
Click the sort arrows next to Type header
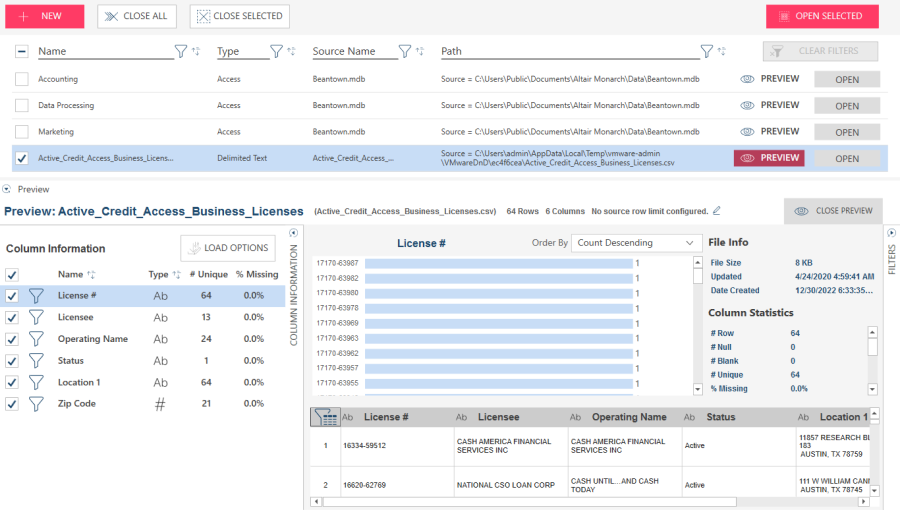[x=291, y=51]
